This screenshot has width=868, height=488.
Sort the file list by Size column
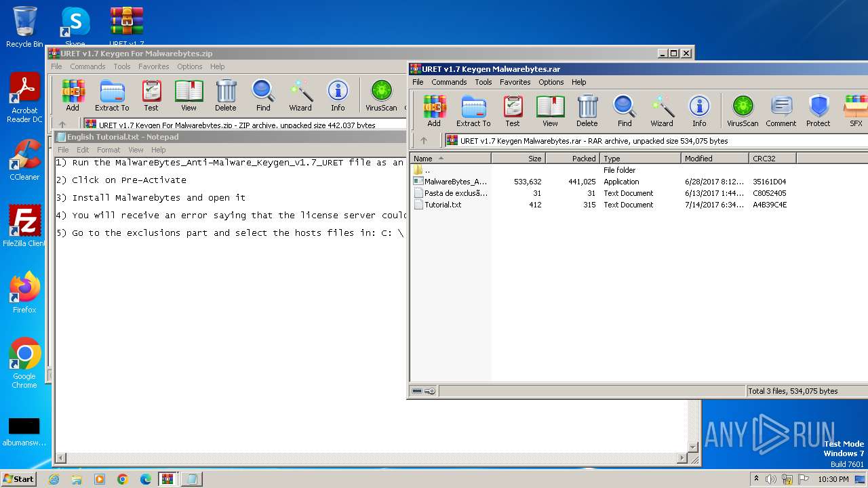(518, 159)
